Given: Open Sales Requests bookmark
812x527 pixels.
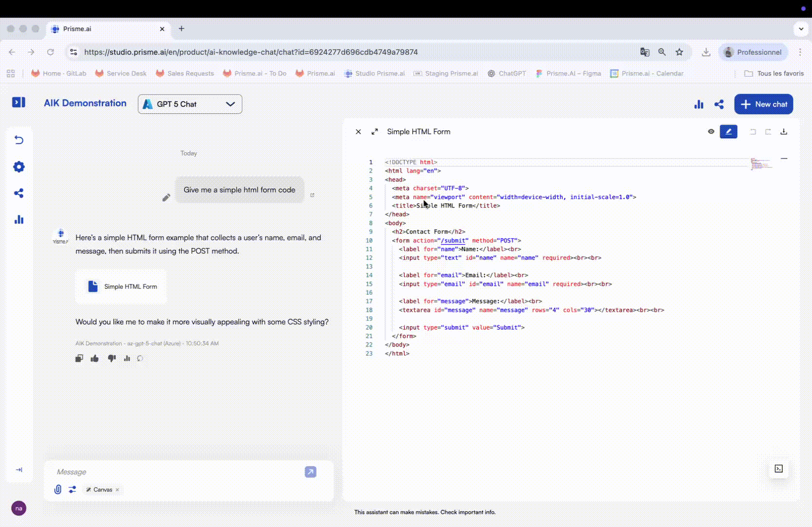Looking at the screenshot, I should (x=184, y=73).
